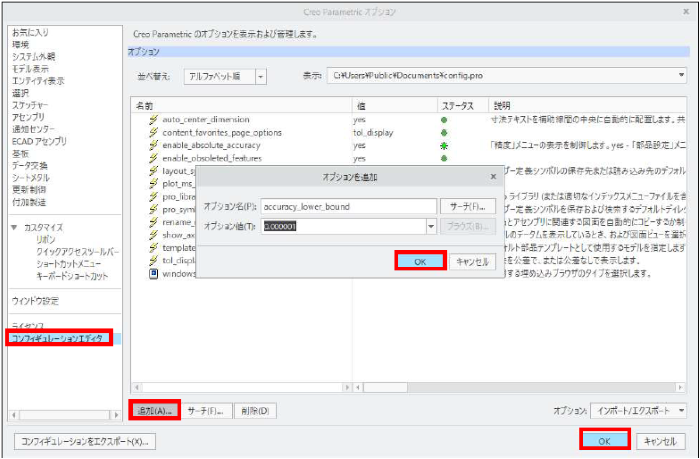Select システム外観 in the sidebar
This screenshot has width=700, height=459.
[33, 57]
